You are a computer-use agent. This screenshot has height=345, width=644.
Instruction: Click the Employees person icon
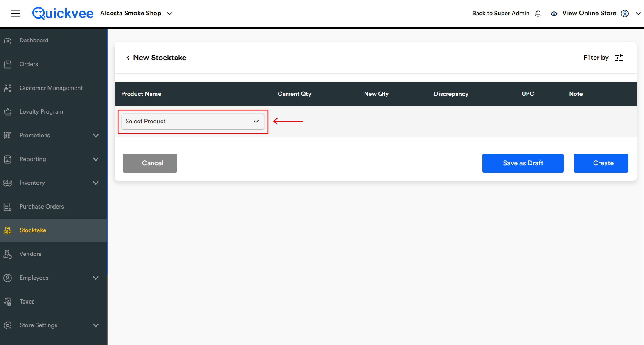click(8, 278)
